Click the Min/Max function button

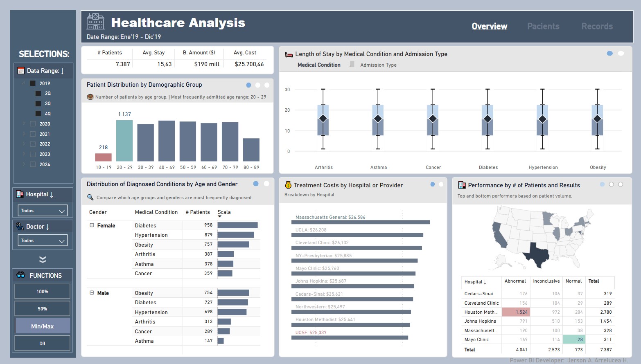point(42,326)
